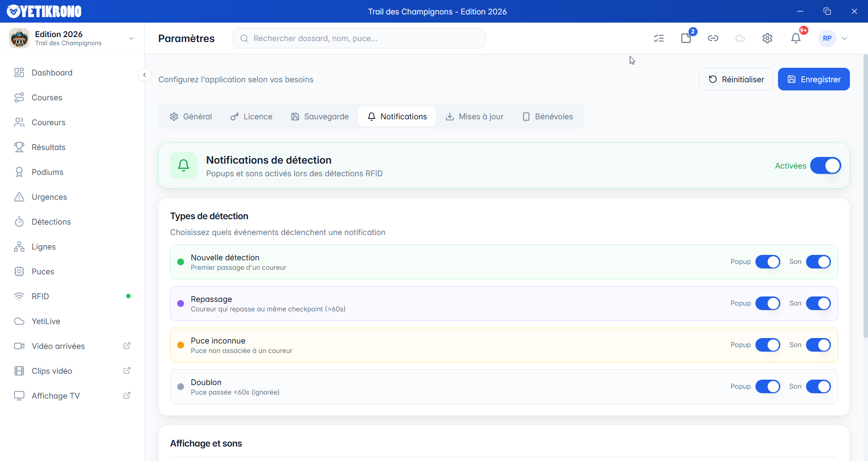Switch to the Licence tab
The width and height of the screenshot is (868, 461).
pos(251,116)
